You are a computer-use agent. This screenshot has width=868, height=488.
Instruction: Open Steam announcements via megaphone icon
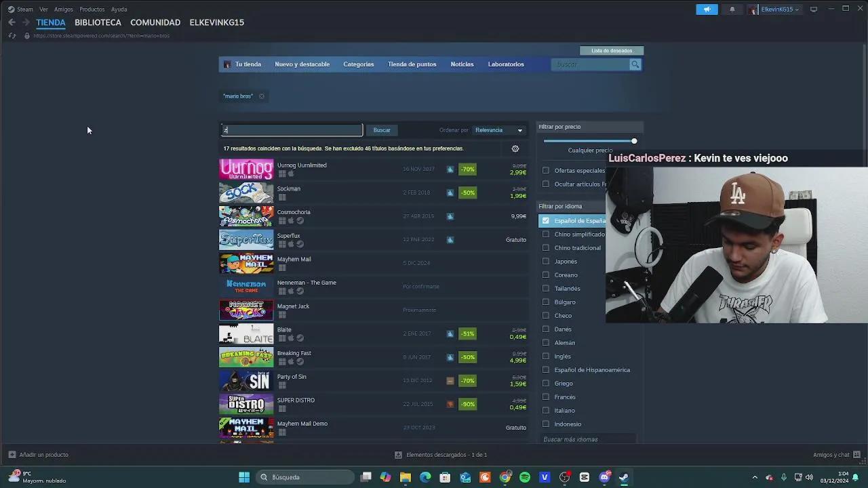(707, 9)
